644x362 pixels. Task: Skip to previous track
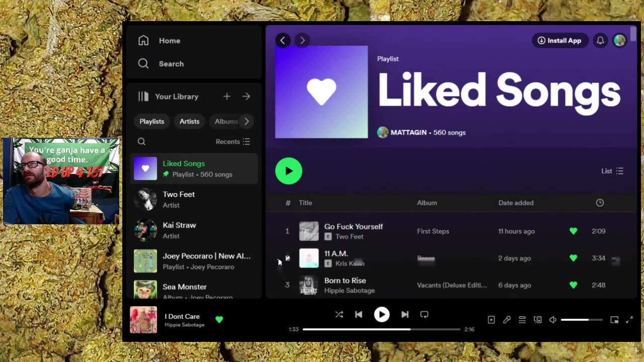coord(359,315)
